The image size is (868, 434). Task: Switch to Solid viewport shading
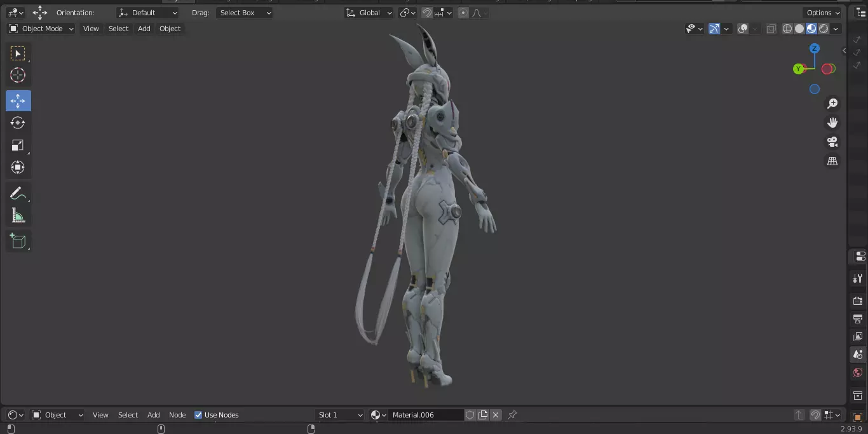point(799,29)
